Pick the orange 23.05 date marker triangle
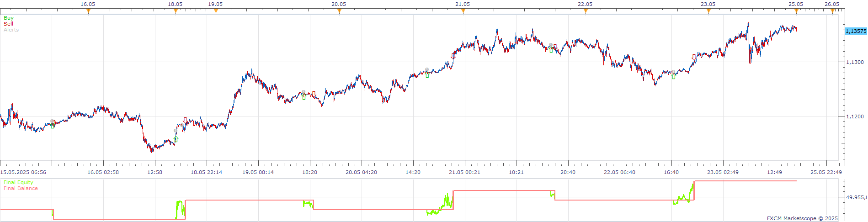868x222 pixels. click(708, 11)
